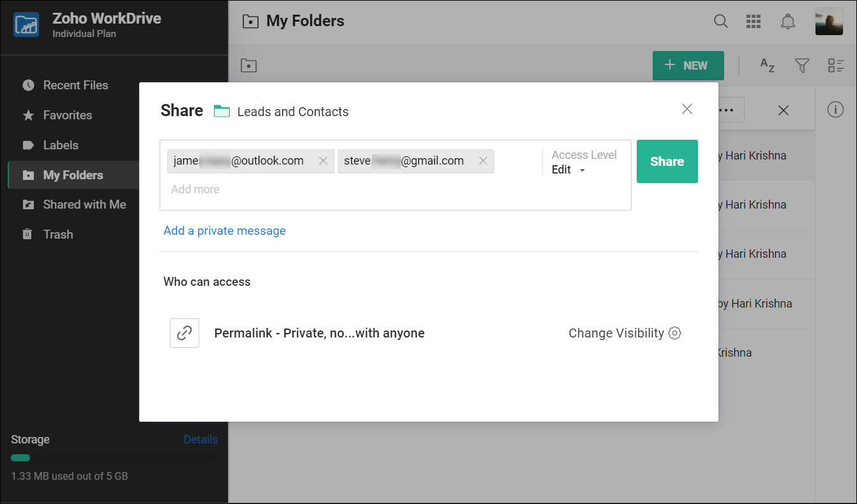Open Shared with Me section
The height and width of the screenshot is (504, 857).
84,204
